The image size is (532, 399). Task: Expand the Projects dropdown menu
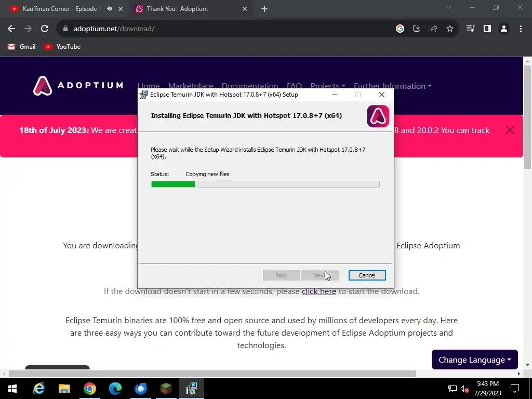click(328, 86)
